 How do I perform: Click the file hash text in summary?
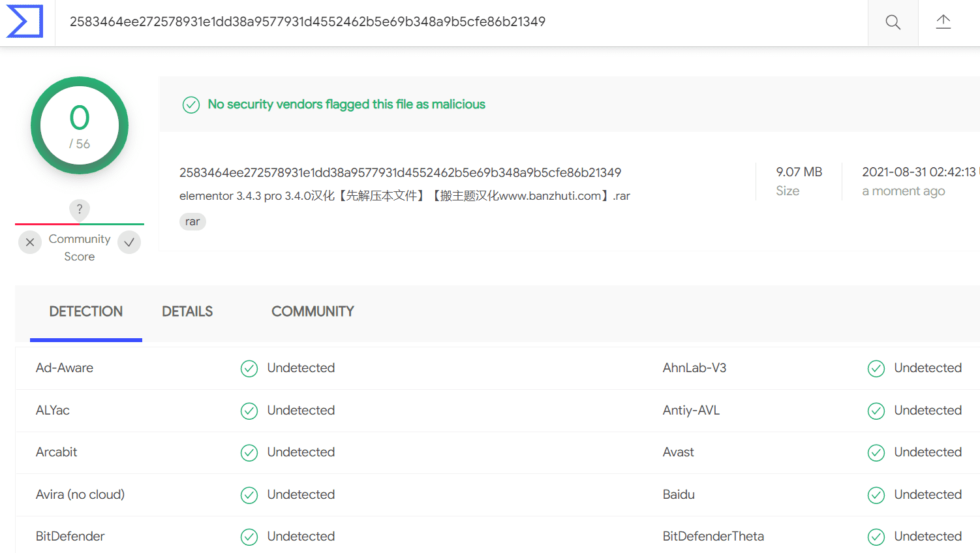(400, 172)
